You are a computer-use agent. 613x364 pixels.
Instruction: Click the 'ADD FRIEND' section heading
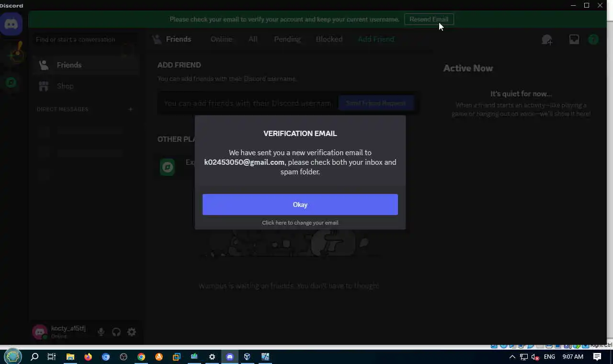179,65
